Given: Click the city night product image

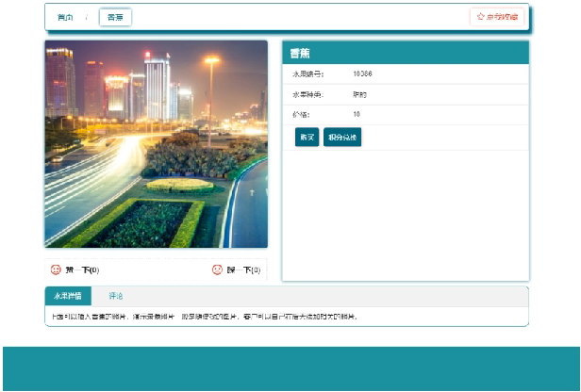Looking at the screenshot, I should (x=156, y=143).
